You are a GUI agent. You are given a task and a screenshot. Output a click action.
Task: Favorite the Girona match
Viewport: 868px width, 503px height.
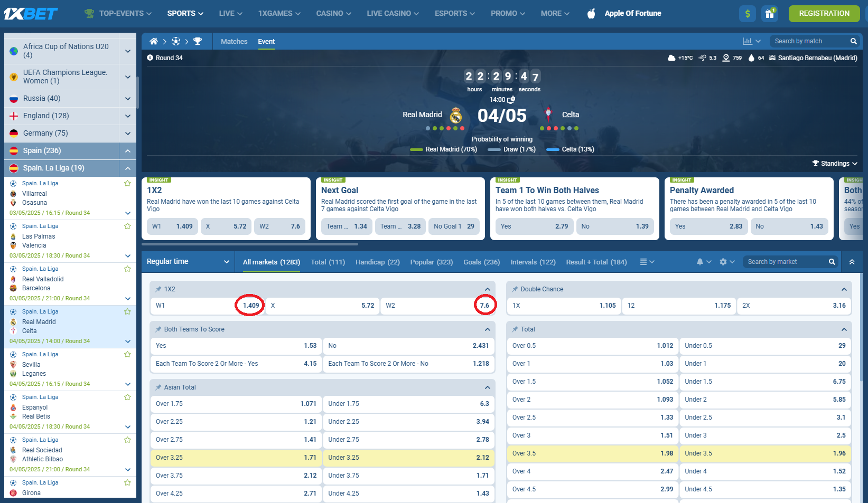click(127, 483)
